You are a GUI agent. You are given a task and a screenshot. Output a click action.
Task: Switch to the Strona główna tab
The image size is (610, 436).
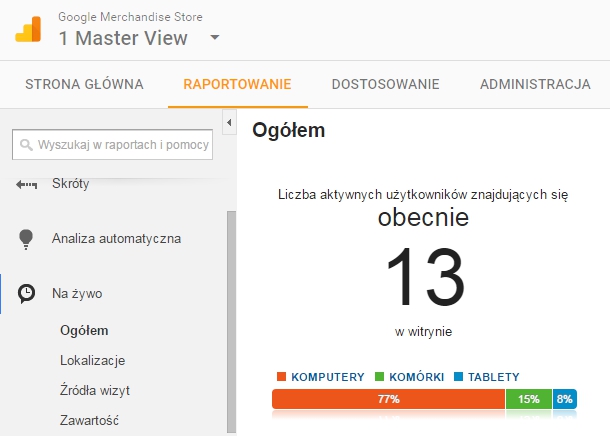(84, 84)
